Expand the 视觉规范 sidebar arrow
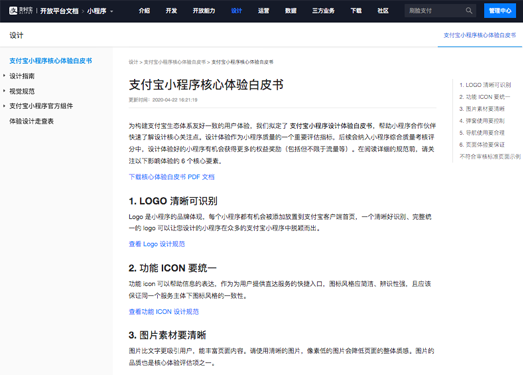The image size is (523, 375). 4,91
